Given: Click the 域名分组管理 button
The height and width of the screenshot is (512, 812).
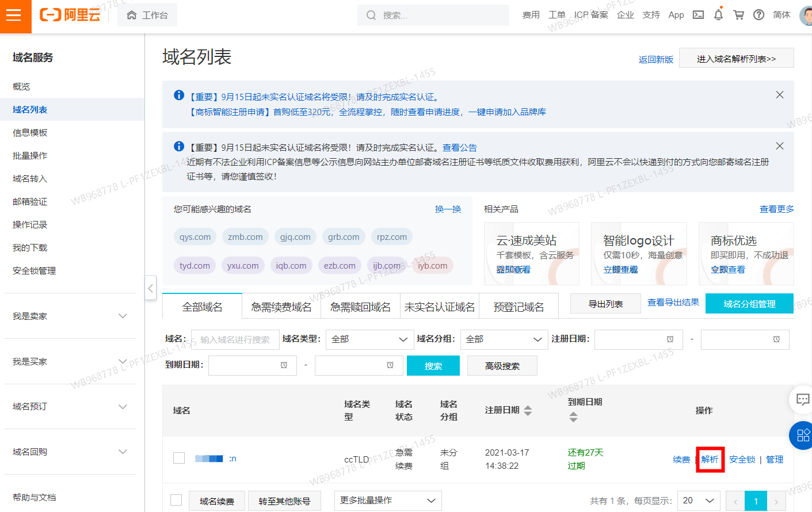Looking at the screenshot, I should coord(750,304).
